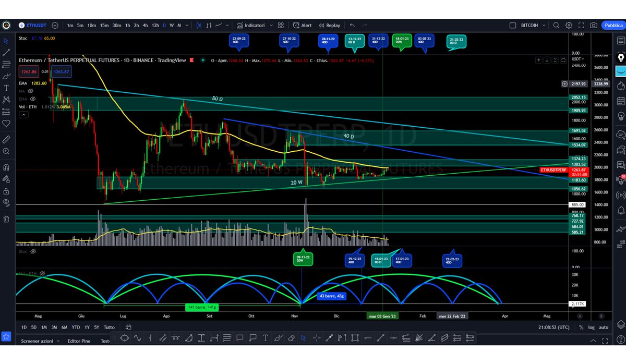This screenshot has height=364, width=626.
Task: Take a chart snapshot with camera icon
Action: pyautogui.click(x=594, y=25)
